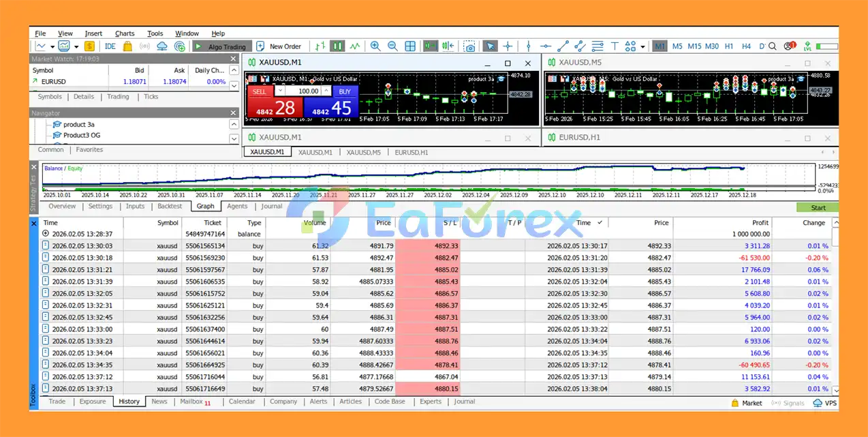Viewport: 868px width, 437px height.
Task: Open the Mailbox tab in Toolbox
Action: pyautogui.click(x=195, y=402)
